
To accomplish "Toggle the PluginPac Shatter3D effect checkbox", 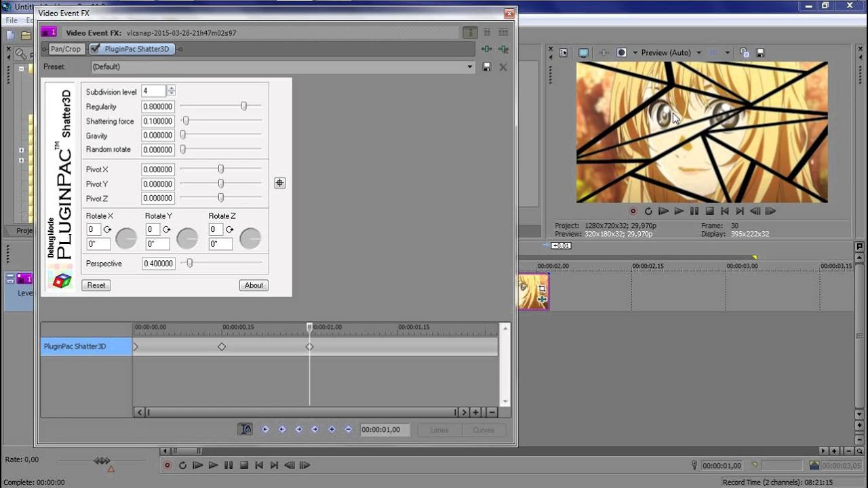I will click(x=95, y=49).
